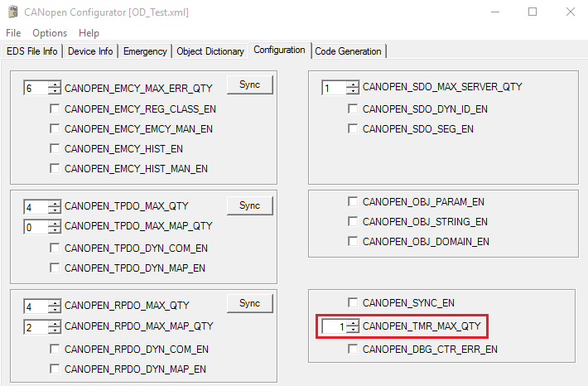Enable CANOPEN_EMCY_EMCY_MAN_EN checkbox
This screenshot has height=386, width=588.
(x=55, y=128)
